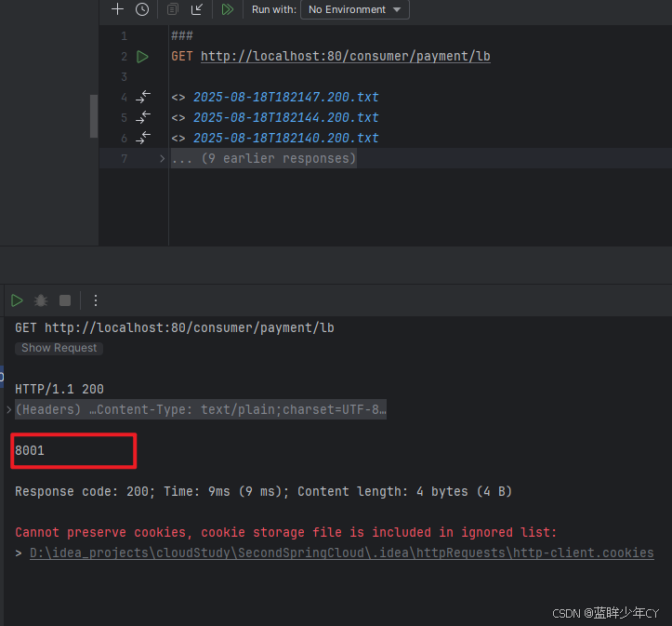Expand the response Headers section

coord(8,409)
